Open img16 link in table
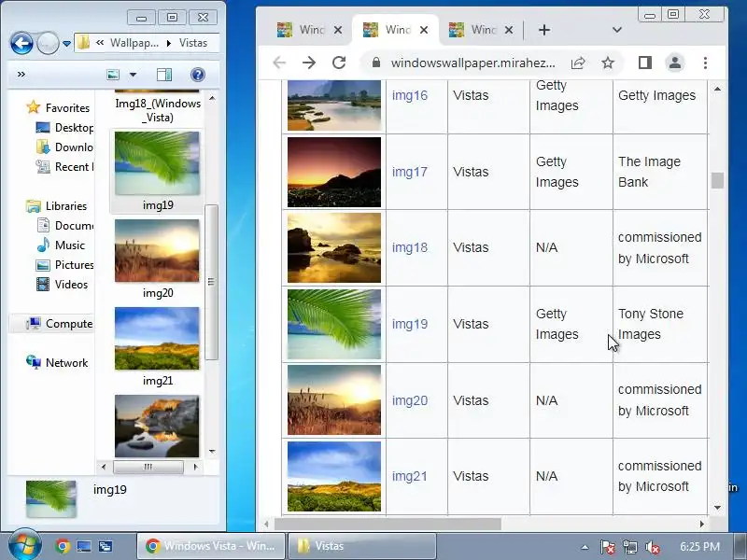The height and width of the screenshot is (560, 747). [x=410, y=95]
